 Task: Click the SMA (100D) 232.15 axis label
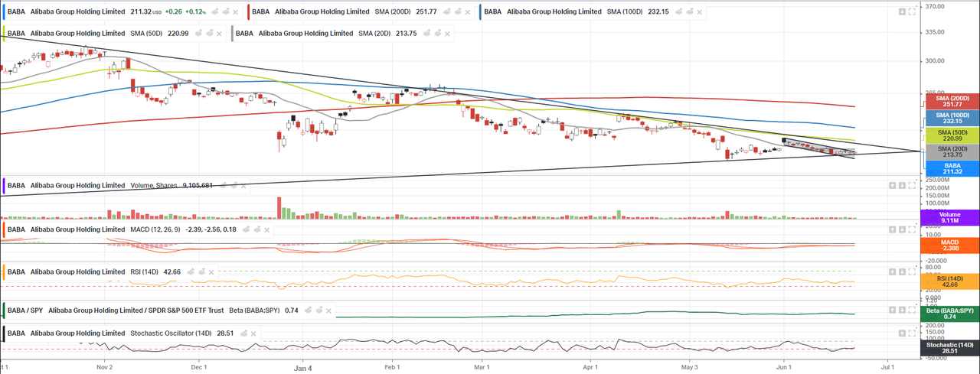952,119
